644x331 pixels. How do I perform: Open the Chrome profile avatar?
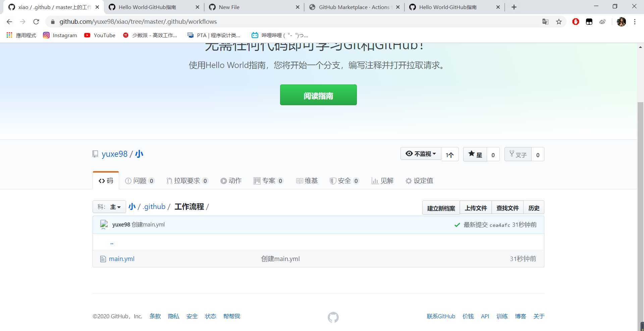pyautogui.click(x=621, y=22)
